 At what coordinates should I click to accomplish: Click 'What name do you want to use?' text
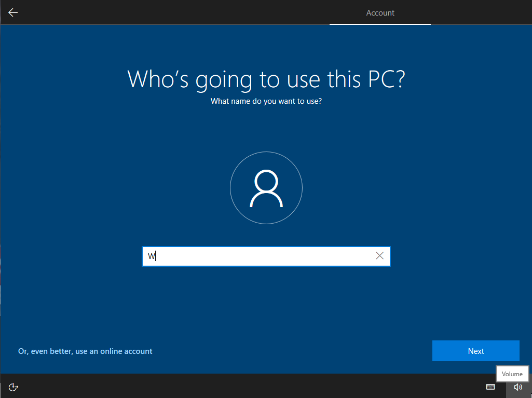point(266,101)
